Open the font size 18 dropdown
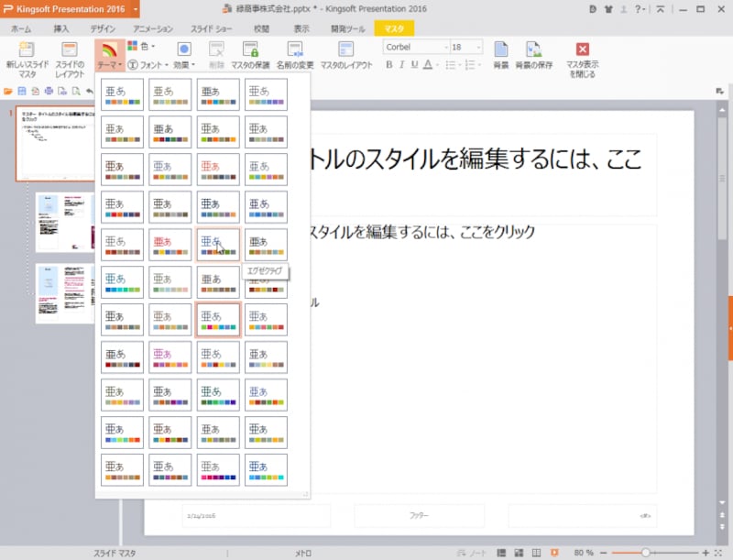 (x=477, y=47)
